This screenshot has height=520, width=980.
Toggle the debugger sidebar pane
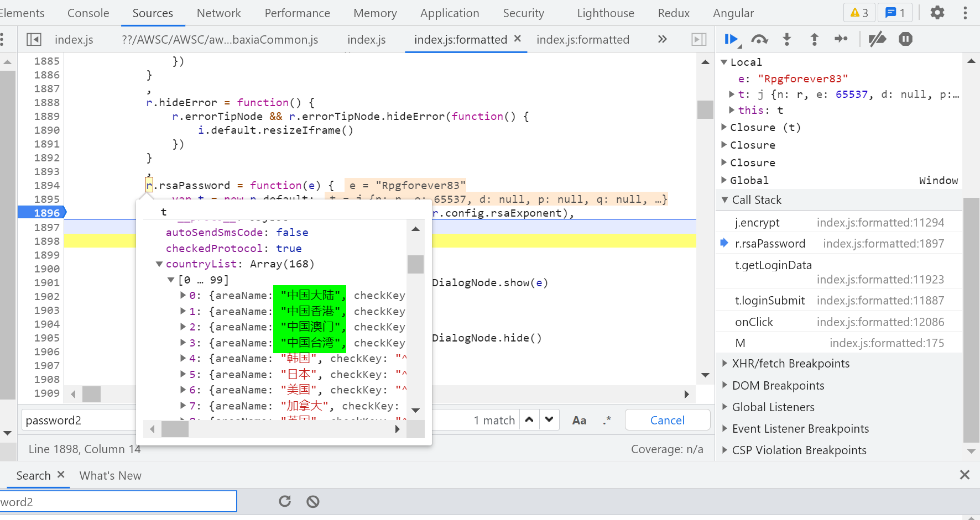[699, 39]
